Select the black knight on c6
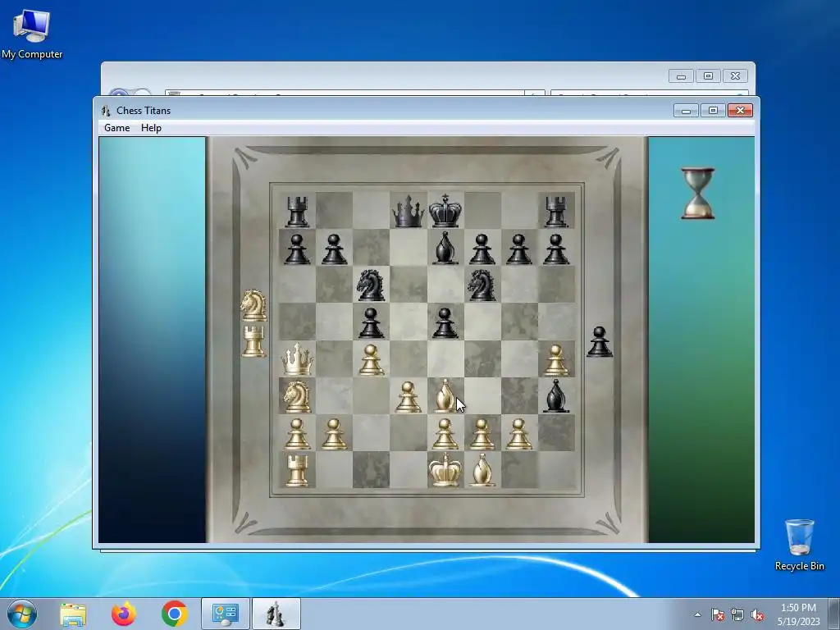This screenshot has width=840, height=630. [372, 285]
